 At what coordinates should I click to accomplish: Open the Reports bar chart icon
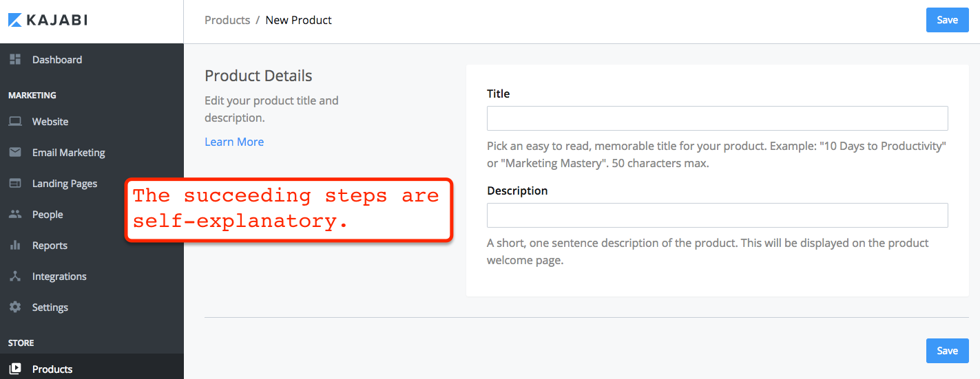click(x=15, y=245)
